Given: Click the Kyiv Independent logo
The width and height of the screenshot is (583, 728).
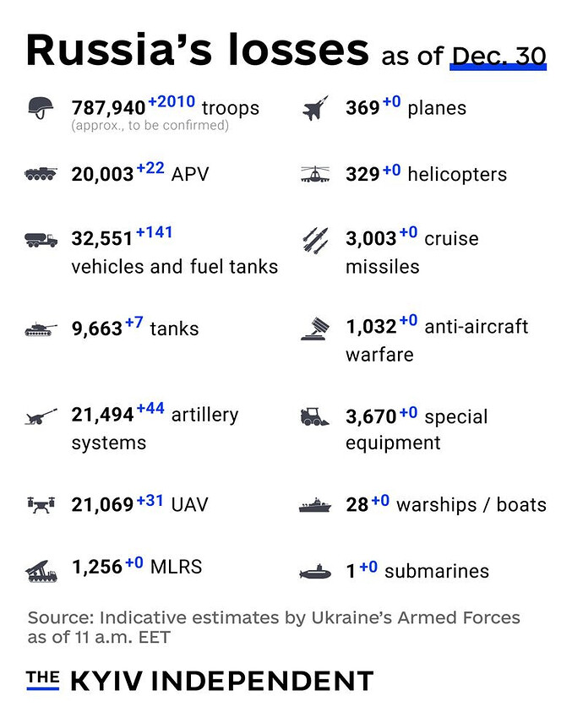Looking at the screenshot, I should pyautogui.click(x=200, y=681).
